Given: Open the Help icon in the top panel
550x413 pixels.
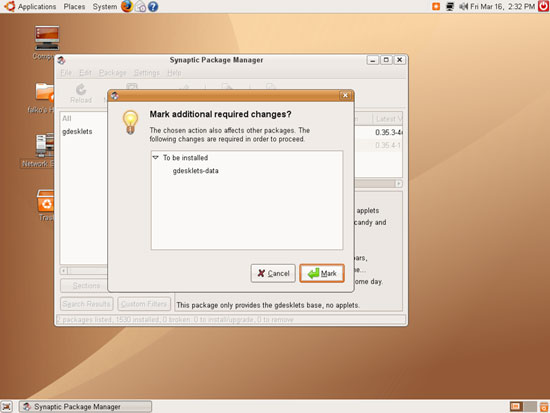Looking at the screenshot, I should pyautogui.click(x=153, y=6).
